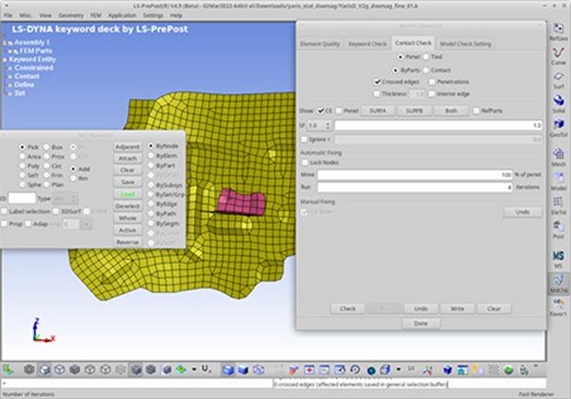The height and width of the screenshot is (399, 571).
Task: Expand the FEM Parts tree node
Action: click(10, 51)
